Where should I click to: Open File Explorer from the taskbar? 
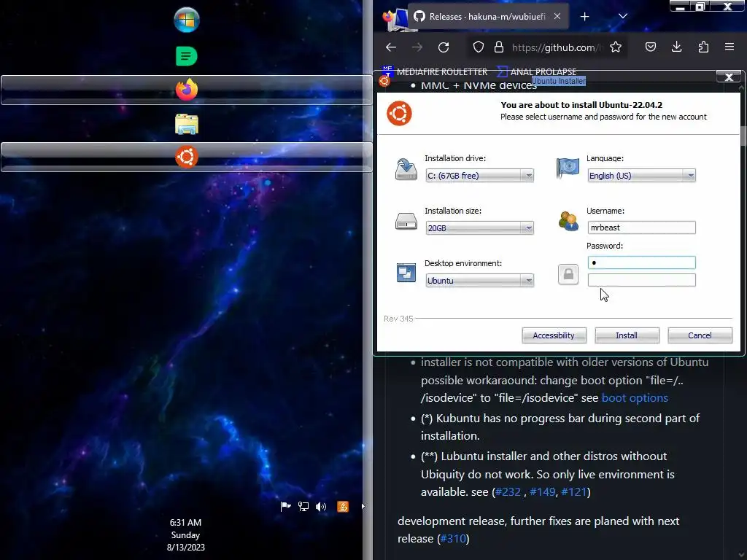coord(186,124)
